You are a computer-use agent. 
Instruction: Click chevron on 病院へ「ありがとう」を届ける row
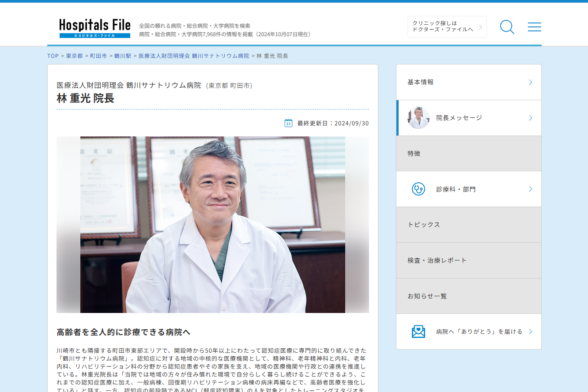click(x=530, y=332)
